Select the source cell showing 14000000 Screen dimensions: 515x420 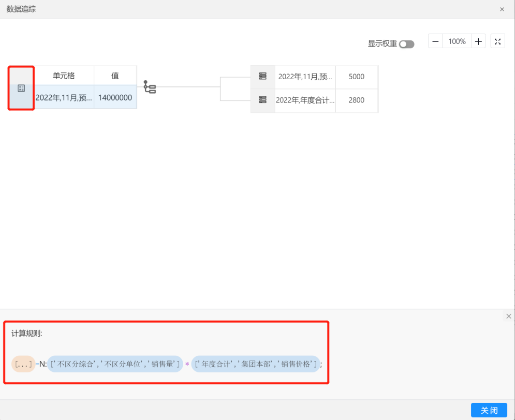click(115, 97)
